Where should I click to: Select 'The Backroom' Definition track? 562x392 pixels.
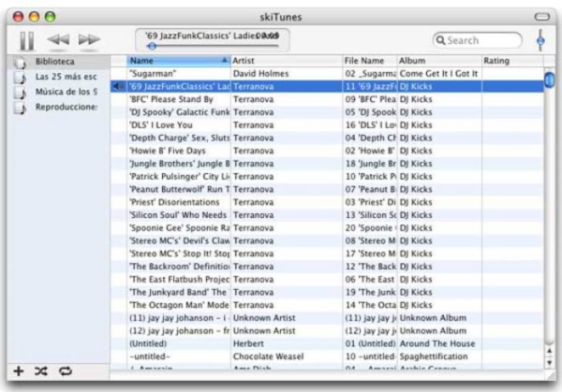[179, 267]
